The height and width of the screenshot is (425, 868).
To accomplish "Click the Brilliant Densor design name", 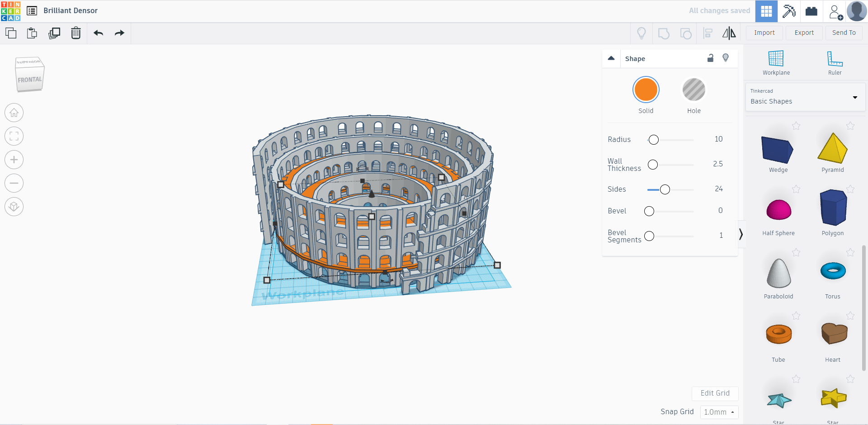I will 71,10.
